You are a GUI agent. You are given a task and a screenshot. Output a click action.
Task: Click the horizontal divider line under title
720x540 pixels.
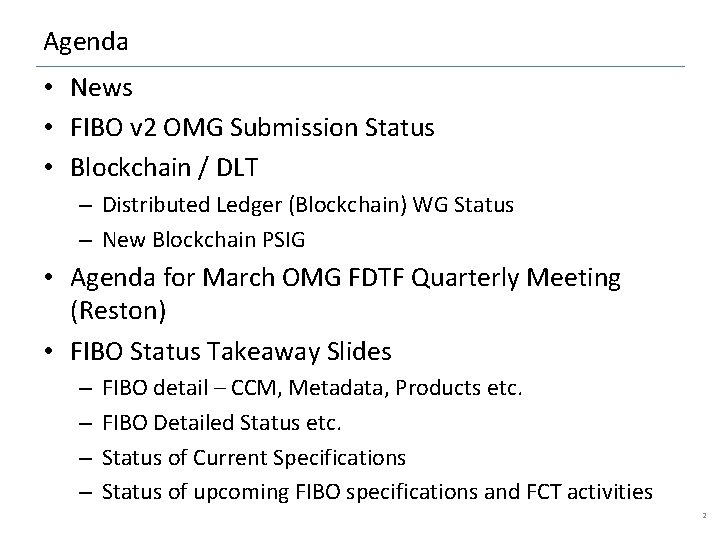[x=360, y=66]
